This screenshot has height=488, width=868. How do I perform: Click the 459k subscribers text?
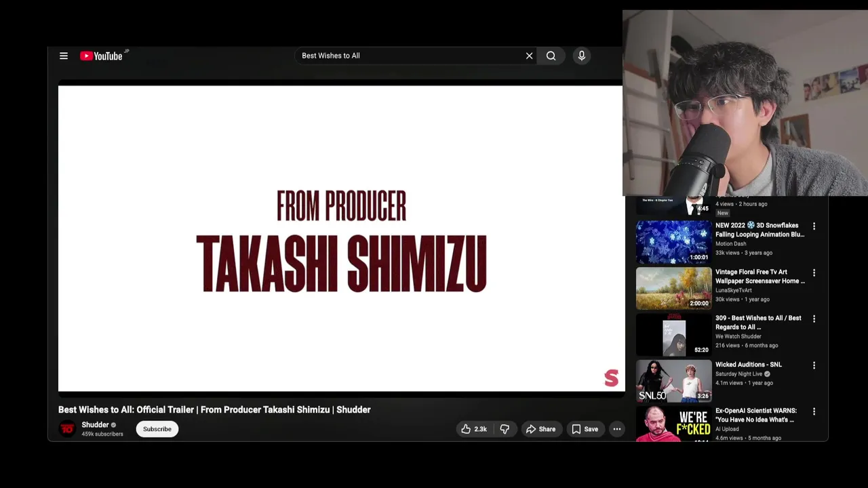coord(102,434)
